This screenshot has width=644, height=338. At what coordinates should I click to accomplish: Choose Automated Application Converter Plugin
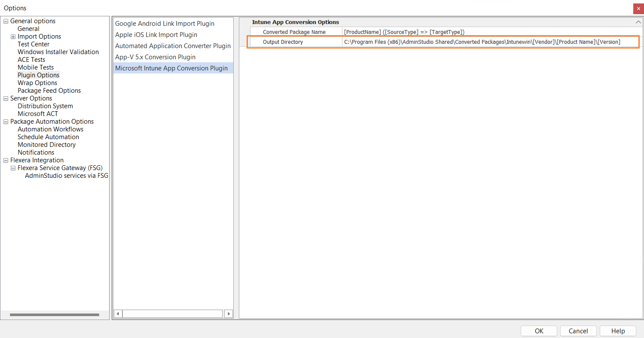pyautogui.click(x=173, y=46)
